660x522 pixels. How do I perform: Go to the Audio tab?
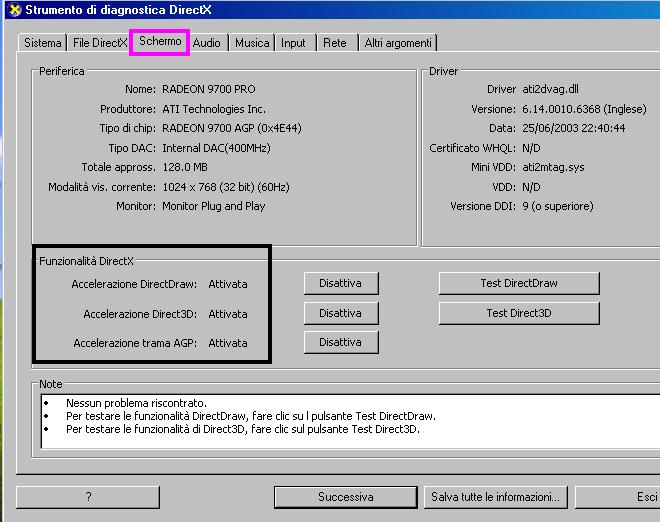click(207, 43)
